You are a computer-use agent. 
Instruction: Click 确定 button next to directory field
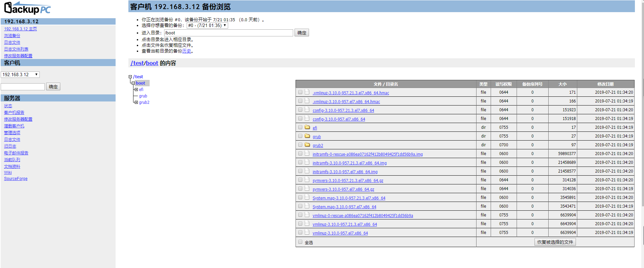point(302,33)
